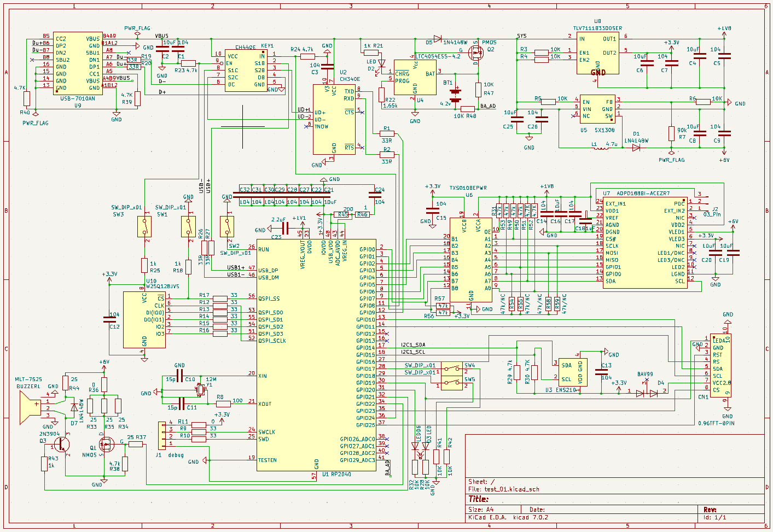The width and height of the screenshot is (773, 532).
Task: Select resistor R37 25 ohm
Action: click(136, 444)
